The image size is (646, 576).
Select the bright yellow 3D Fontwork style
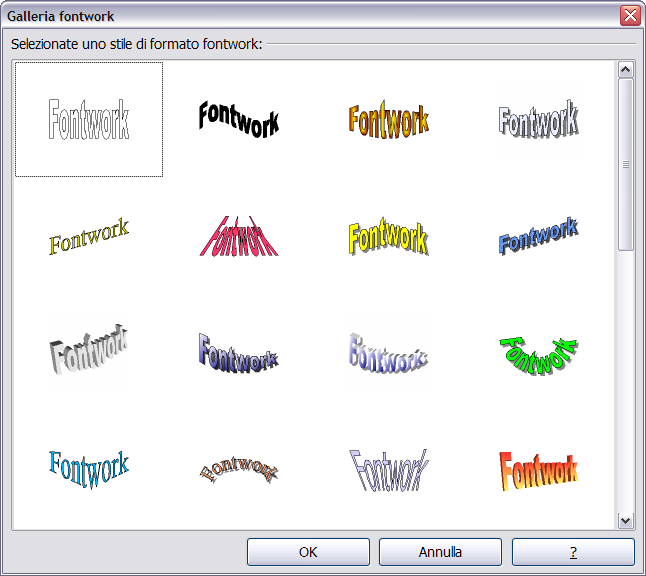point(389,238)
